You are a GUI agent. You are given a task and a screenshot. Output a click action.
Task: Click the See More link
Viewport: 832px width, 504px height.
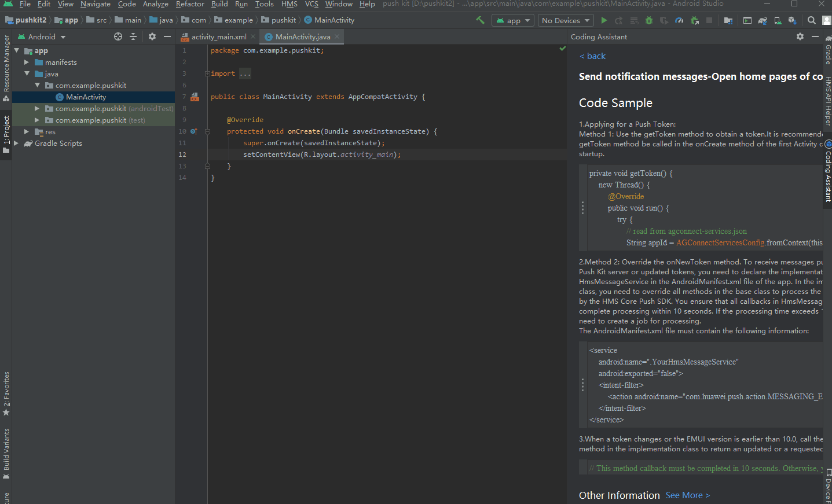pyautogui.click(x=687, y=495)
